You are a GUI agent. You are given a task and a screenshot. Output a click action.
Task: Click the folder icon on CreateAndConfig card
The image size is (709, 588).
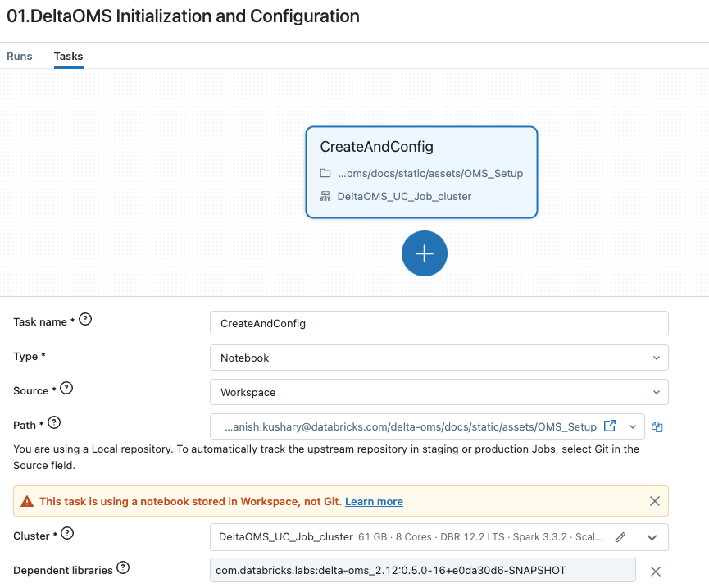click(x=324, y=173)
